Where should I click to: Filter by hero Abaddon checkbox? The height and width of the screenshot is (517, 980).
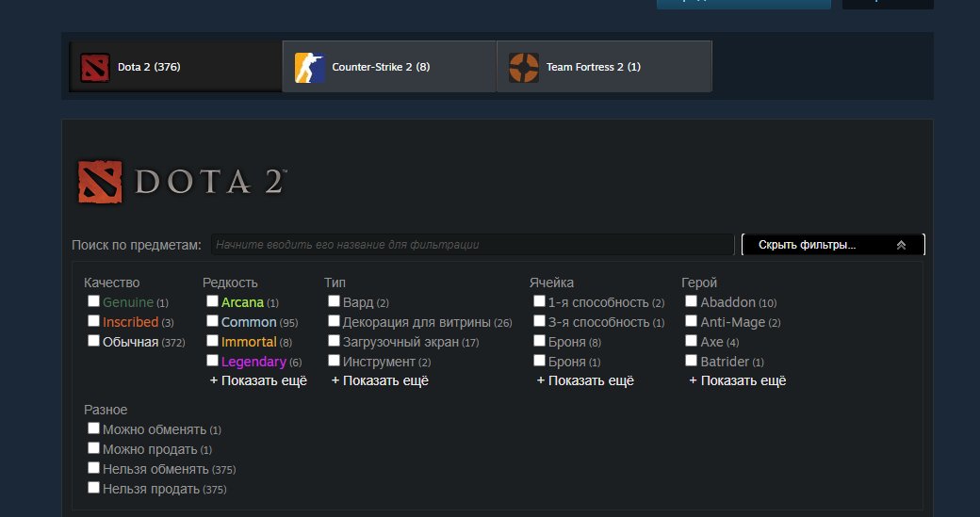point(692,301)
